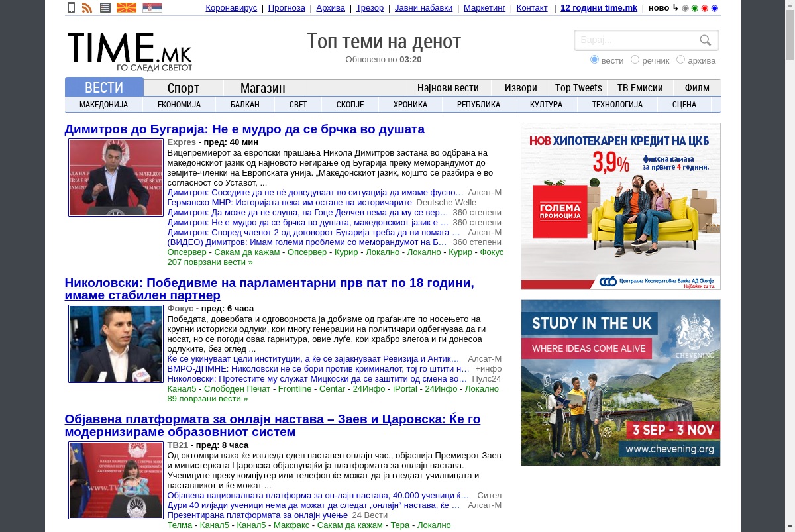
Task: Open the Филм tab
Action: point(697,87)
